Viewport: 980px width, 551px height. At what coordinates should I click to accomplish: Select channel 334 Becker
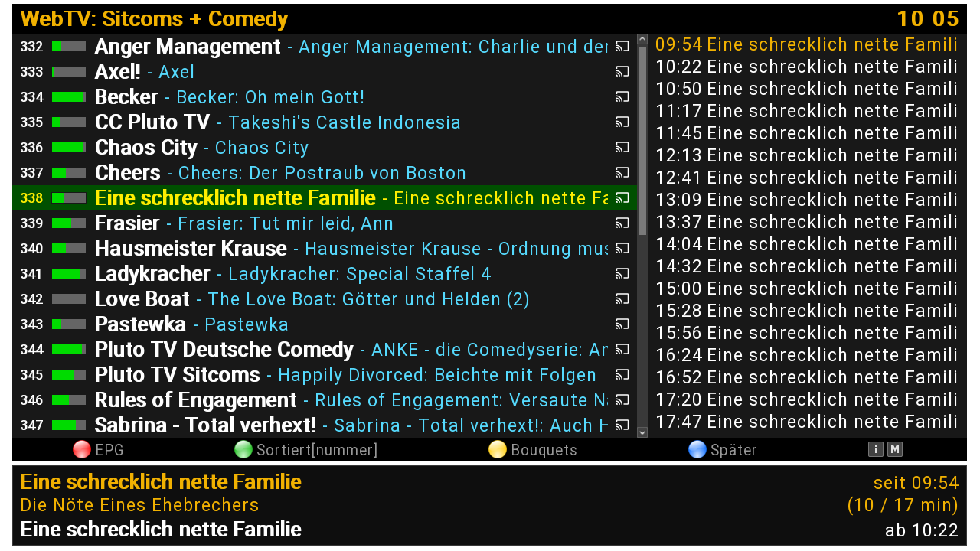[x=325, y=97]
